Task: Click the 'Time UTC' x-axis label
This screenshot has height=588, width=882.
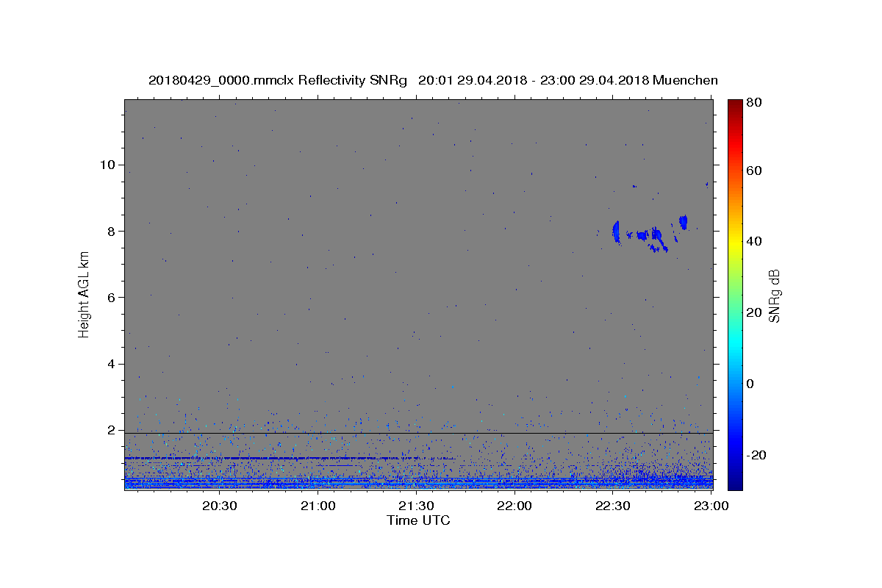Action: pos(418,520)
